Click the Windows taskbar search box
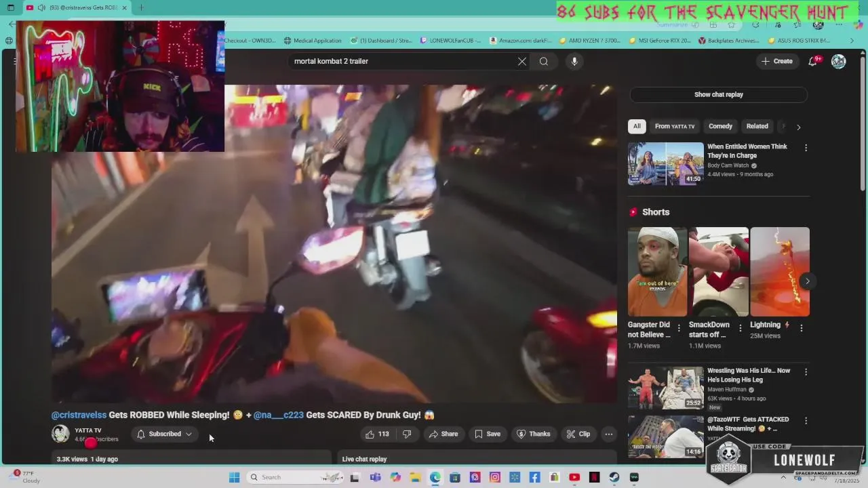The width and height of the screenshot is (868, 488). click(x=295, y=477)
